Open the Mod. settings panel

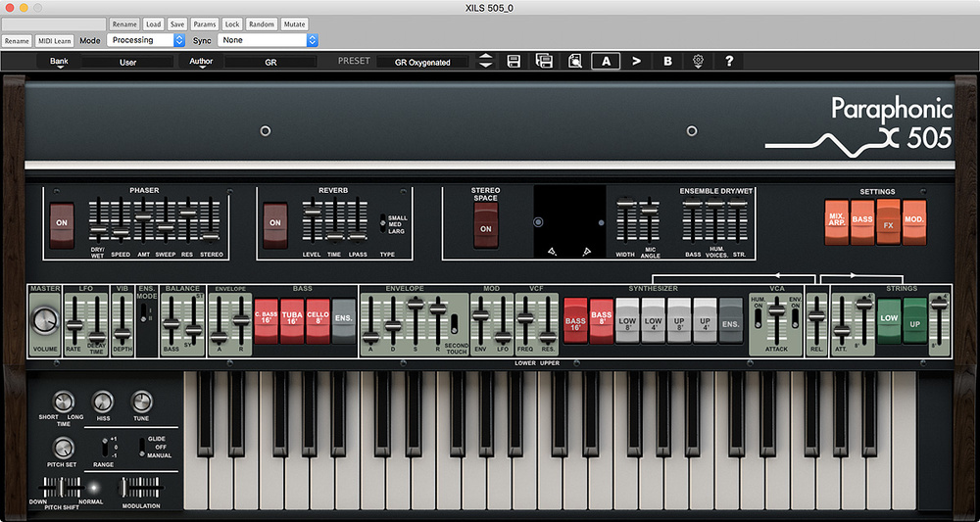point(914,222)
